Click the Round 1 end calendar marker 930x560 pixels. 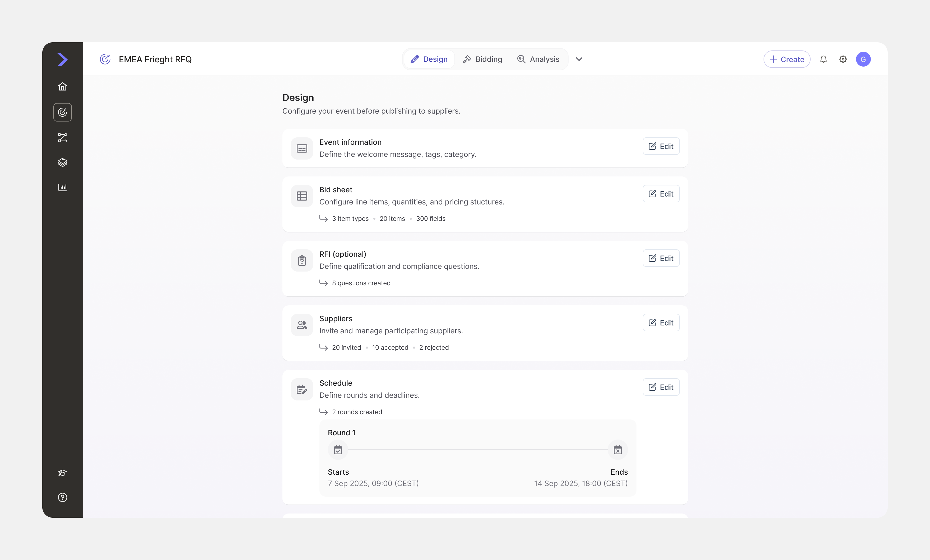[x=618, y=450]
